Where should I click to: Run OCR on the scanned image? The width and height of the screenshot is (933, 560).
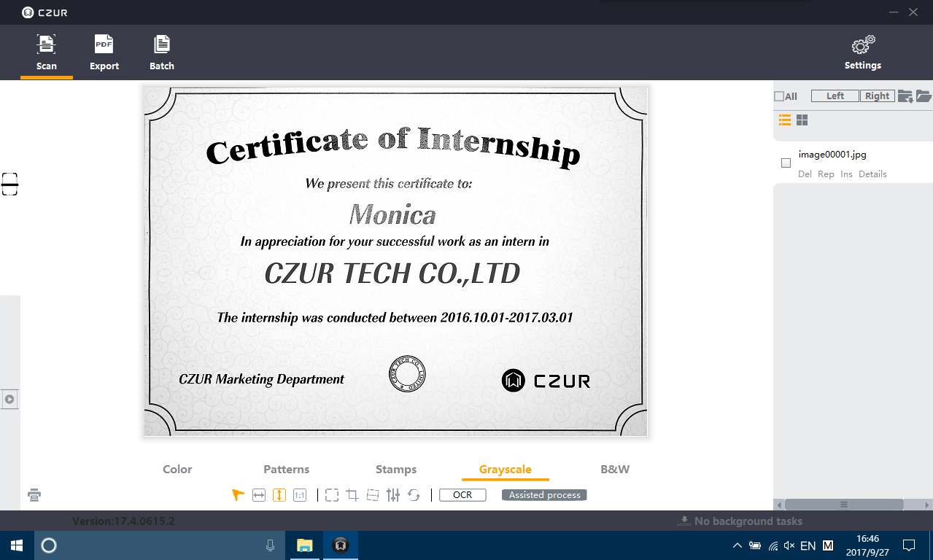coord(462,495)
